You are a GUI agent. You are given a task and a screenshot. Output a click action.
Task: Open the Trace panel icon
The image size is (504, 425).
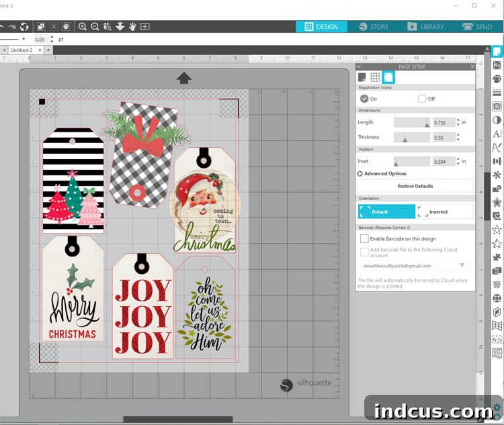[497, 106]
